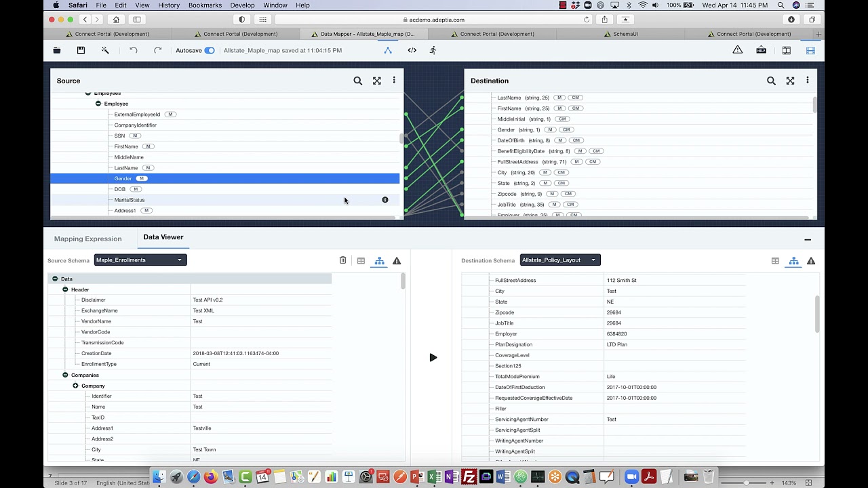
Task: Switch to Mapping Expression tab
Action: (88, 239)
